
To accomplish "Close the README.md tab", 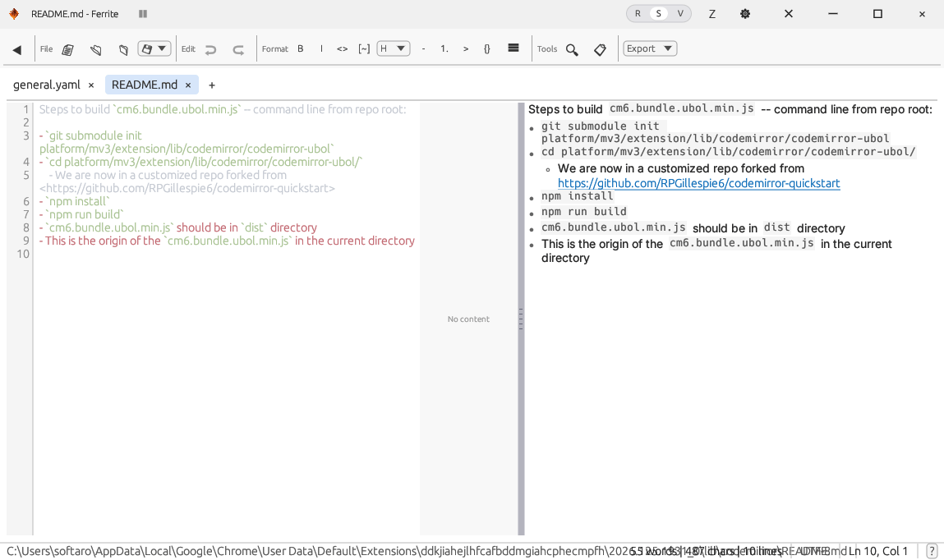I will [x=188, y=85].
